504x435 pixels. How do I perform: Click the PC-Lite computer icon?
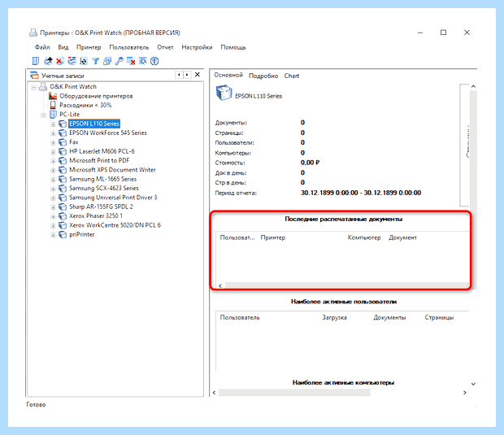pyautogui.click(x=53, y=114)
